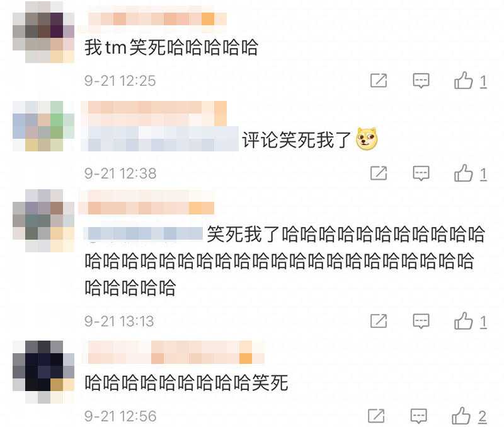This screenshot has height=427, width=504.
Task: Repost the 12:25 comment via share icon
Action: click(379, 81)
